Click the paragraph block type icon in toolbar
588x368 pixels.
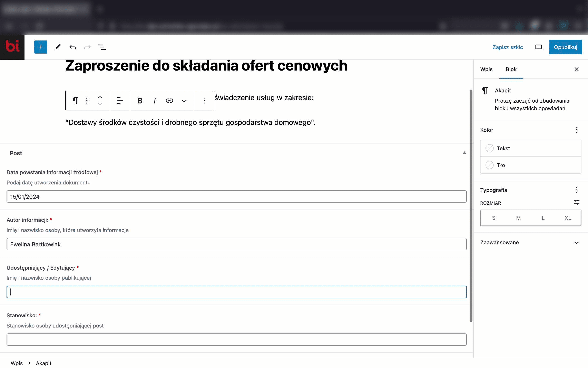[75, 101]
